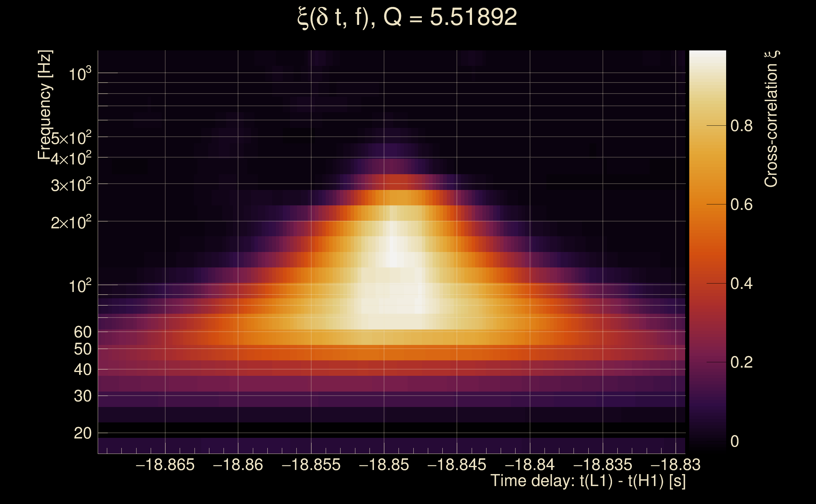Click the 20 Hz frequency tick label
The width and height of the screenshot is (816, 504).
click(82, 433)
